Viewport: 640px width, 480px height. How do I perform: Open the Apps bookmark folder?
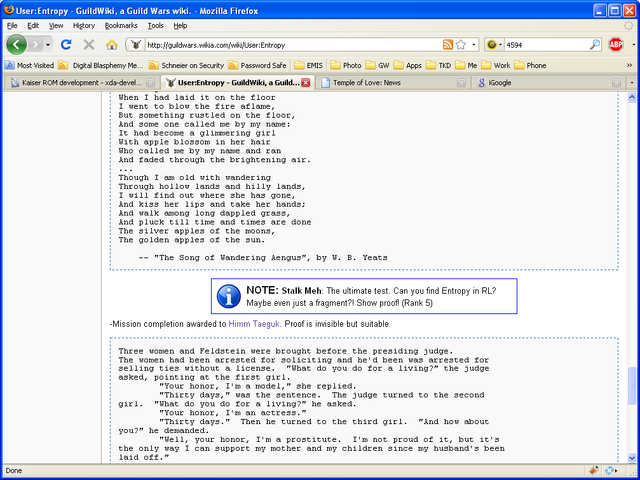pyautogui.click(x=408, y=65)
